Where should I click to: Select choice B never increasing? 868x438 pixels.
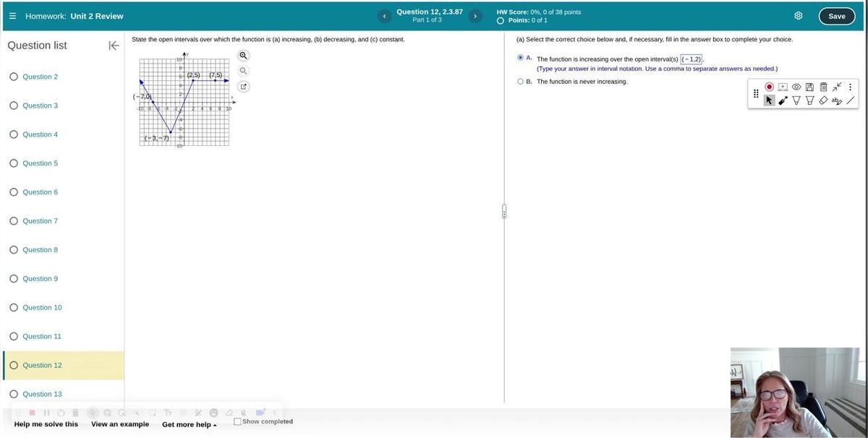tap(520, 82)
